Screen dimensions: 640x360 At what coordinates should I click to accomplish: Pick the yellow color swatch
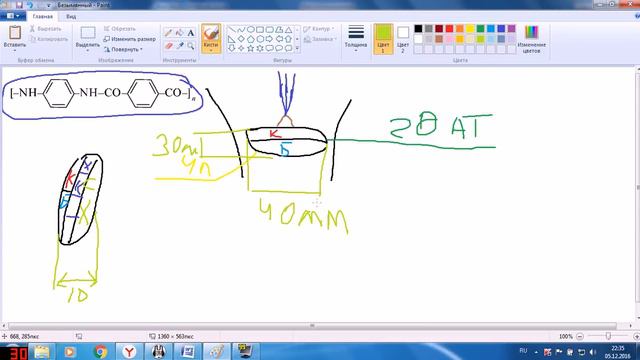click(470, 28)
